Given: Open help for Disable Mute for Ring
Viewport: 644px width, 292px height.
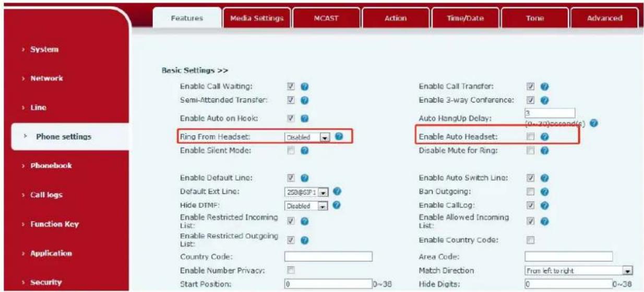Looking at the screenshot, I should [x=544, y=150].
